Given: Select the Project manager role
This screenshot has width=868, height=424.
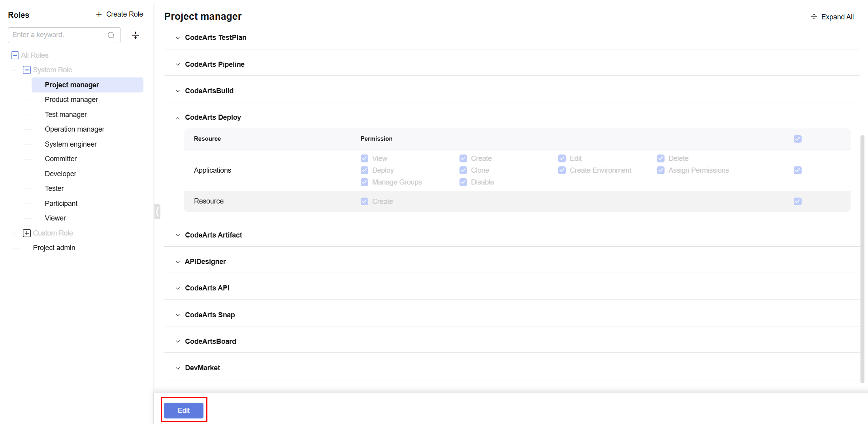Looking at the screenshot, I should pyautogui.click(x=87, y=85).
